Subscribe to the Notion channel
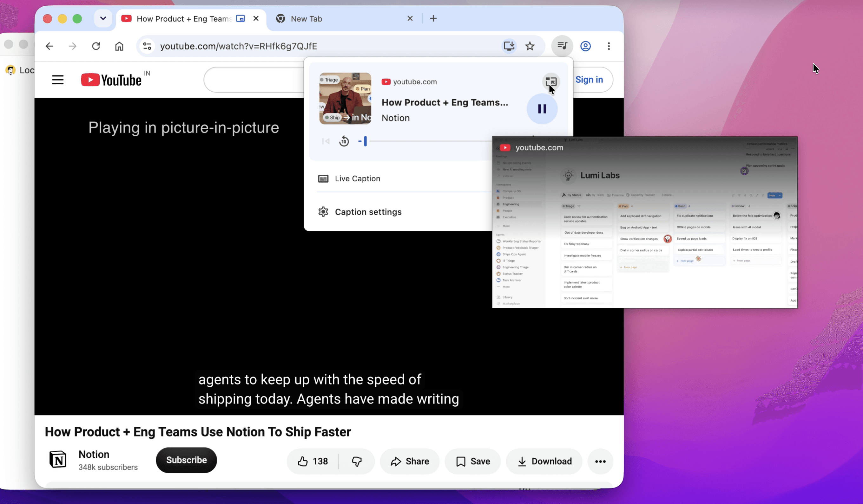Viewport: 863px width, 504px height. [x=186, y=460]
